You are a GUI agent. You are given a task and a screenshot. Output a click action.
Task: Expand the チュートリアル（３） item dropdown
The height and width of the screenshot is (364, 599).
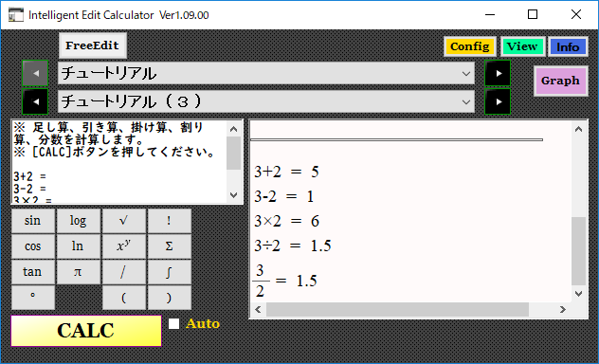pyautogui.click(x=266, y=101)
